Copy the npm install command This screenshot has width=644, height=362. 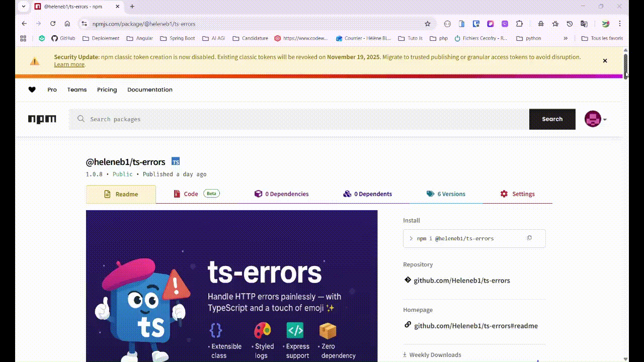pyautogui.click(x=529, y=238)
